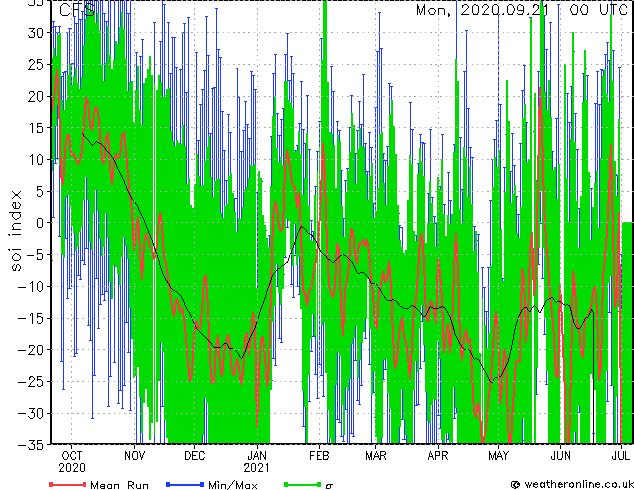Click the 0 y-axis tick label
Image resolution: width=634 pixels, height=490 pixels.
click(x=40, y=223)
